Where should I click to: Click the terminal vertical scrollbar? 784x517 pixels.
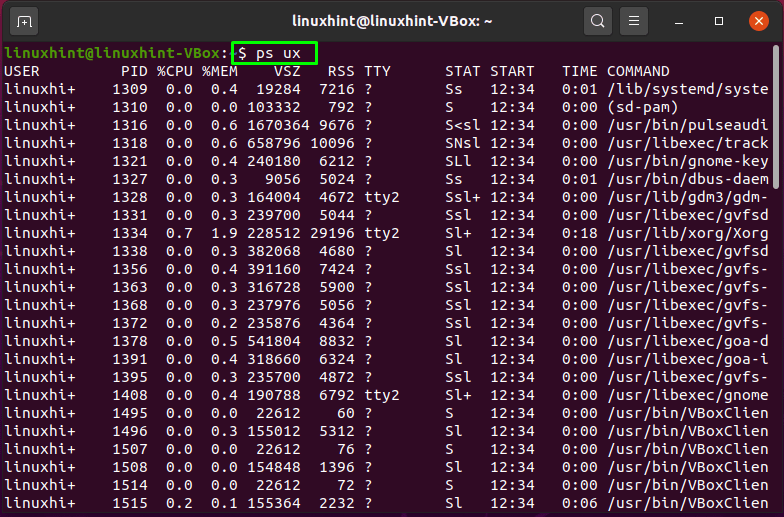point(776,118)
